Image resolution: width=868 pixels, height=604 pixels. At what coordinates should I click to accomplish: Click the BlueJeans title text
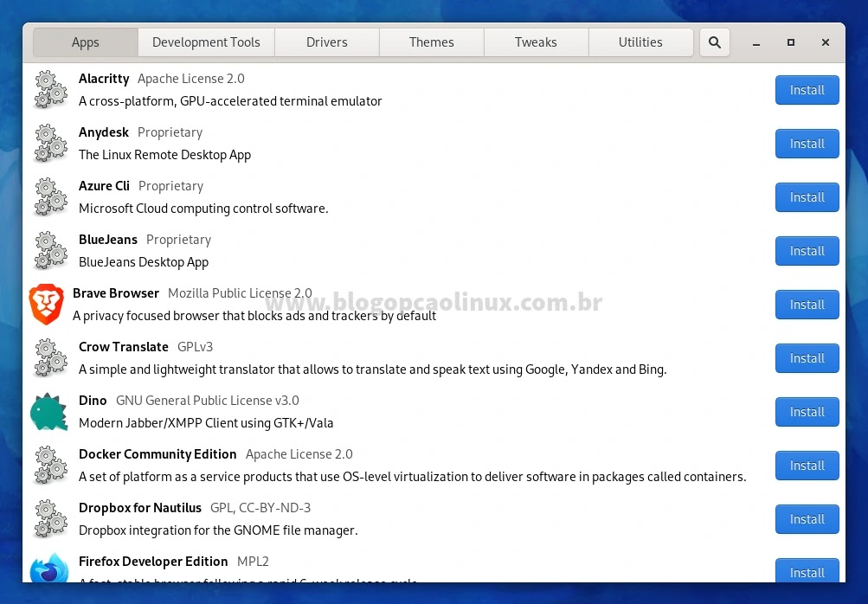(108, 240)
